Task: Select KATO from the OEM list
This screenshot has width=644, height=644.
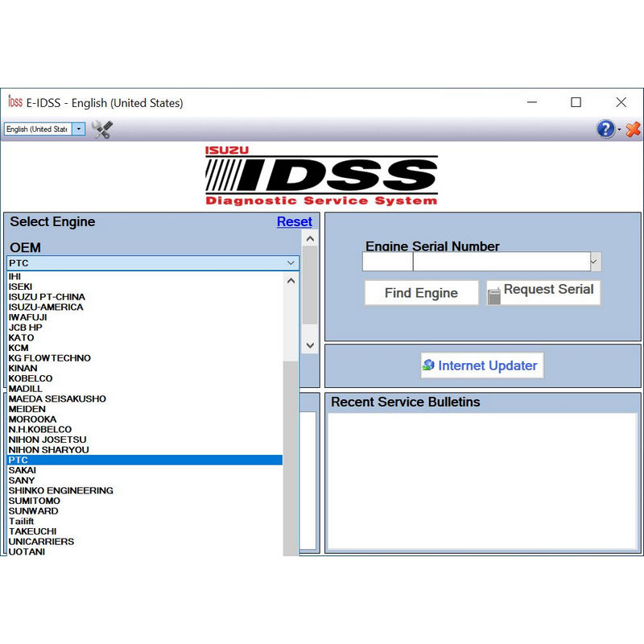Action: point(145,337)
